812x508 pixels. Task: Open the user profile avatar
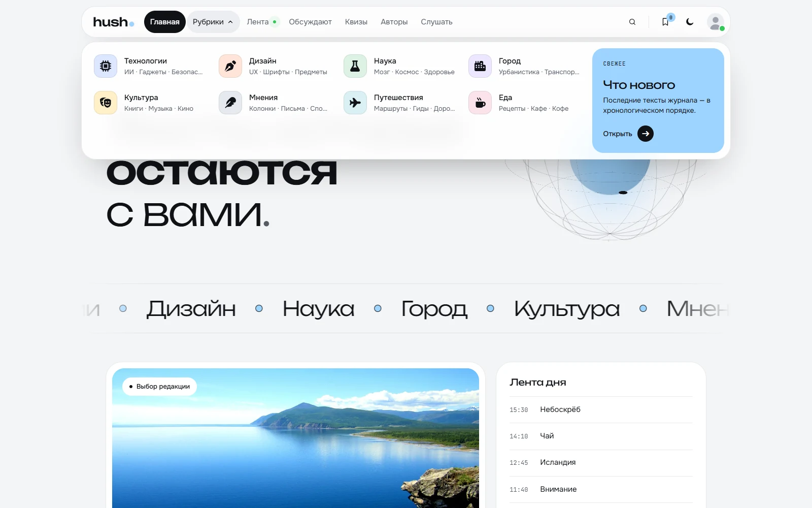716,22
